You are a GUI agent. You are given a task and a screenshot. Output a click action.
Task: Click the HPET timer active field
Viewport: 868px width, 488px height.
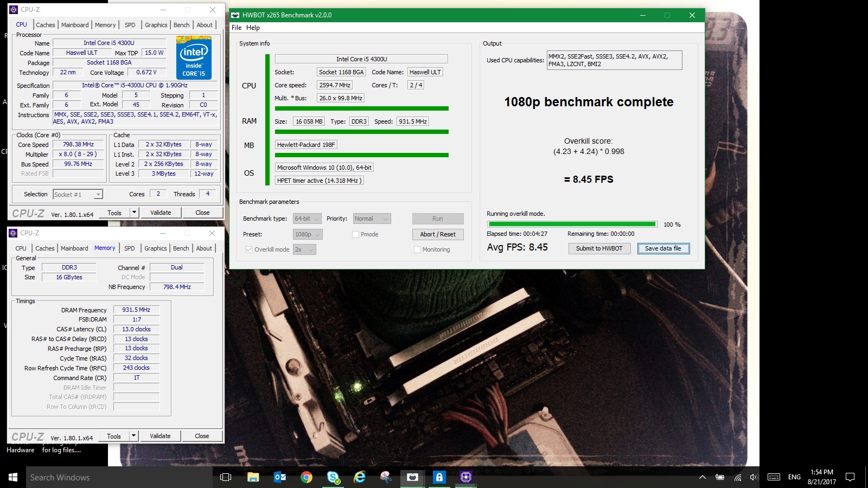[318, 181]
